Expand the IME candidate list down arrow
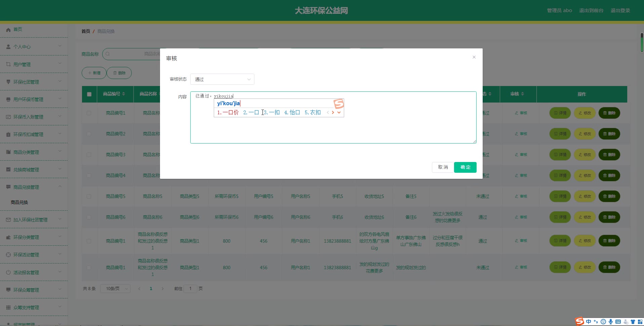Screen dimensions: 644x326 (x=339, y=113)
